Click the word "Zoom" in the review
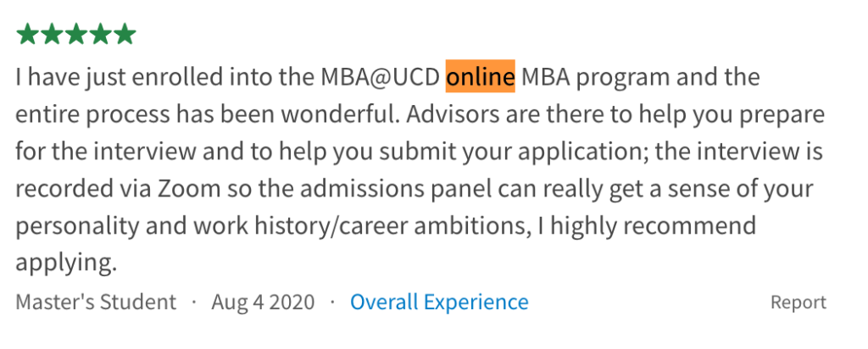Image resolution: width=868 pixels, height=349 pixels. click(190, 189)
